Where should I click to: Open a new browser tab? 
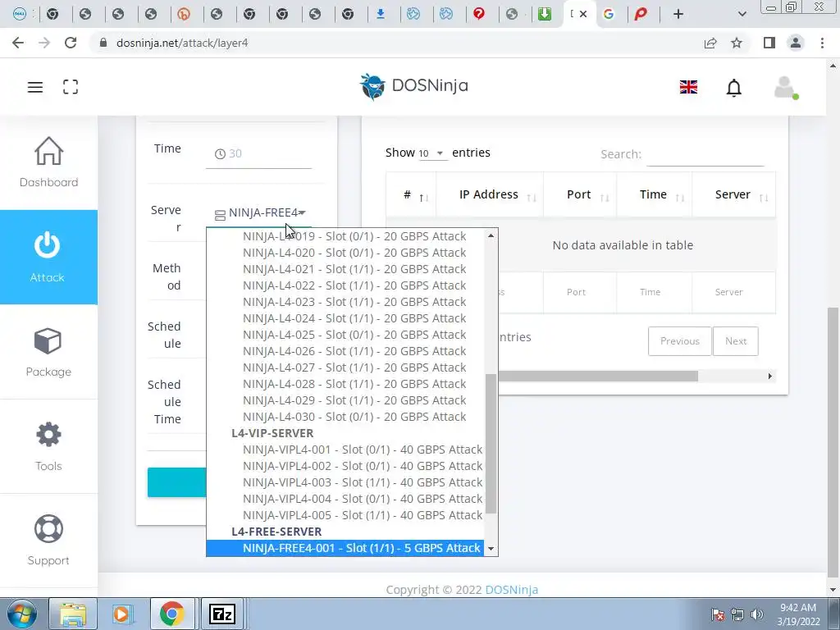(x=678, y=14)
